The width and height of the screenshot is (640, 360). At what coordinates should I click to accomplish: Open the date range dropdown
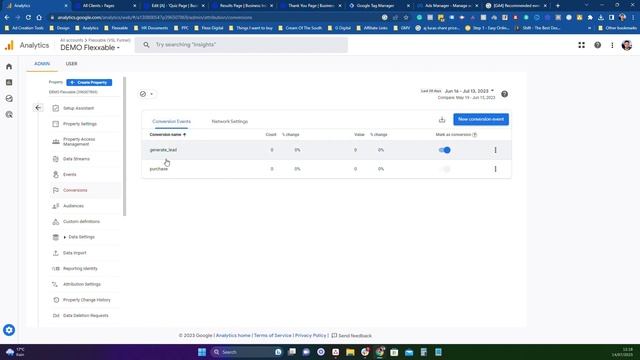point(469,91)
